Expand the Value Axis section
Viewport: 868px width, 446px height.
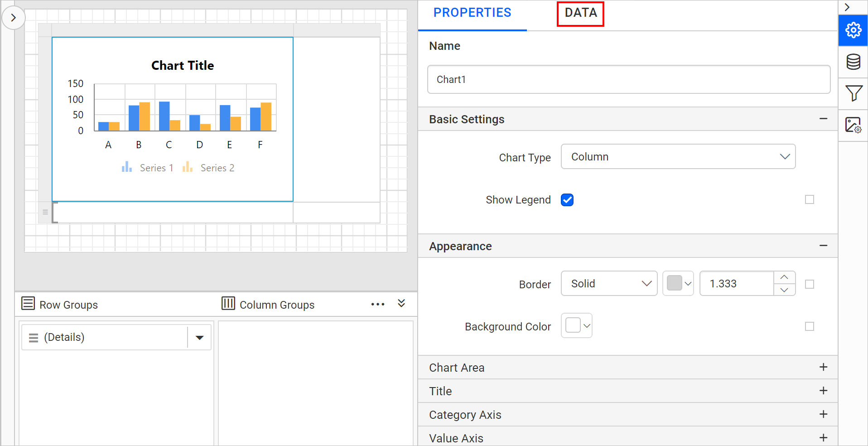pyautogui.click(x=824, y=438)
